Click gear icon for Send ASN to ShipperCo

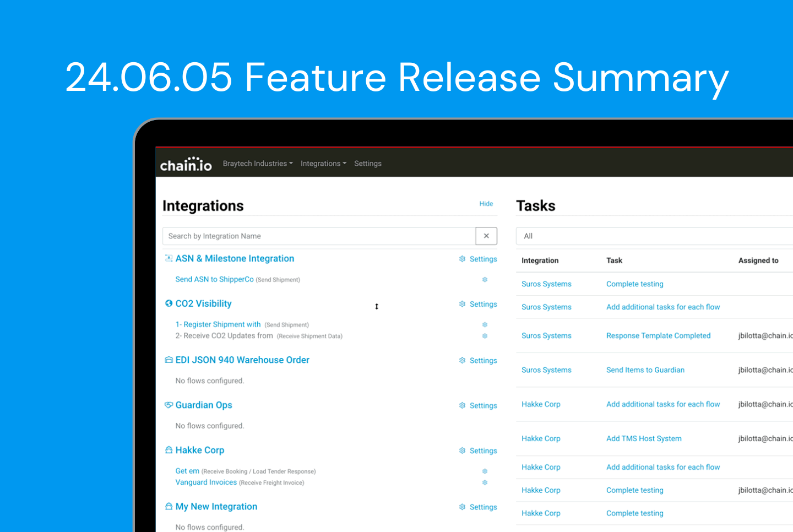click(485, 280)
